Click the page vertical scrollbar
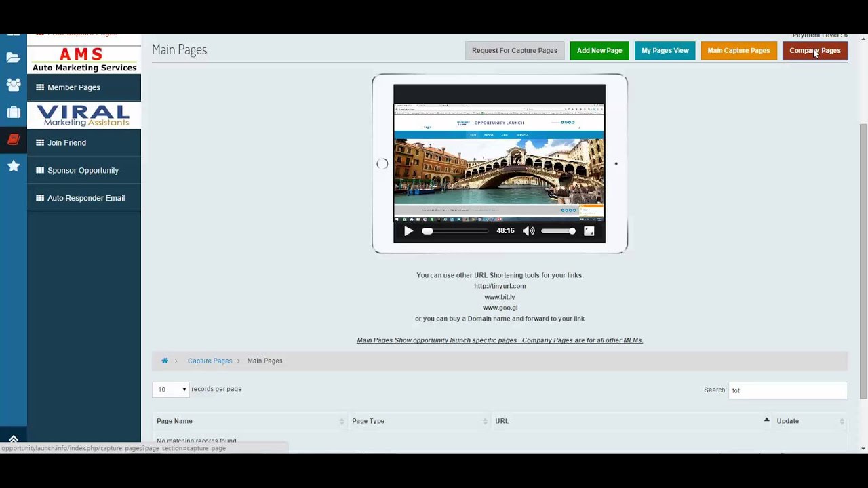 pos(863,261)
